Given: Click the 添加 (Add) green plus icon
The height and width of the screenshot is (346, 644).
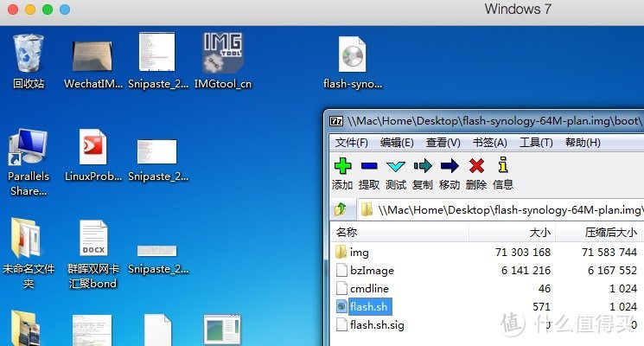Looking at the screenshot, I should (x=342, y=166).
